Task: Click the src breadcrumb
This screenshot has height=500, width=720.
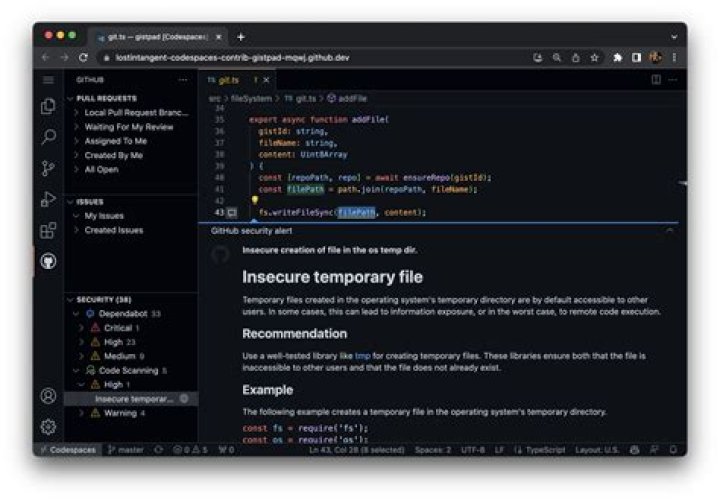Action: click(214, 98)
